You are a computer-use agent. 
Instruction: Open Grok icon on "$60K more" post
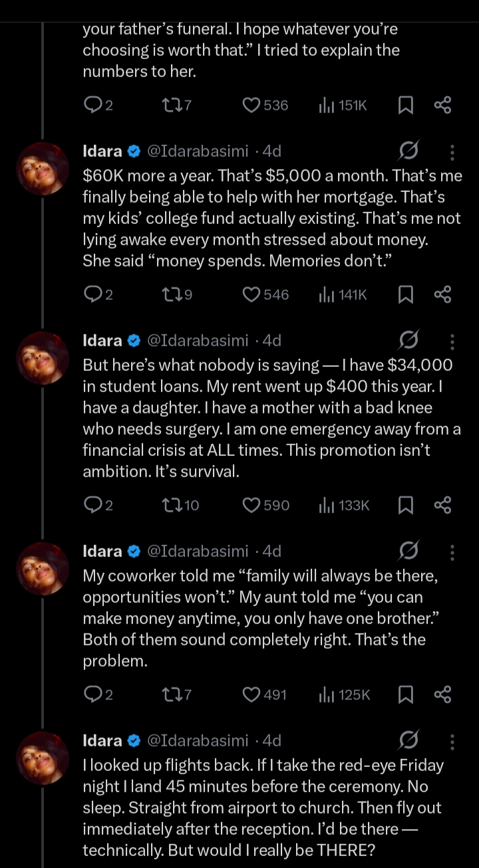tap(408, 152)
